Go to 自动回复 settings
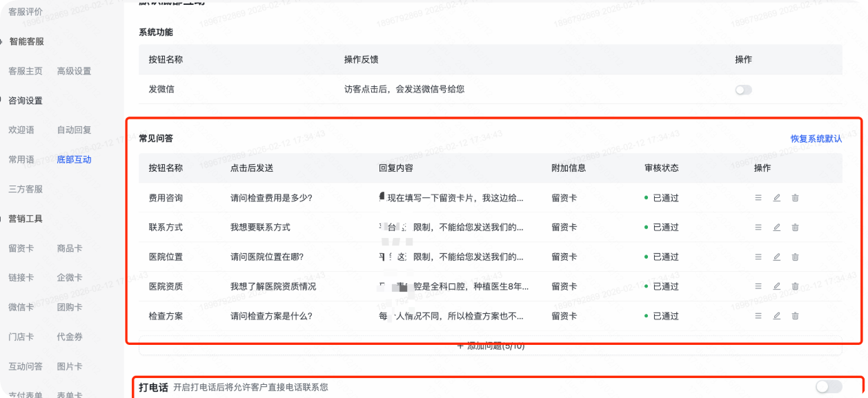The image size is (868, 398). [x=74, y=130]
